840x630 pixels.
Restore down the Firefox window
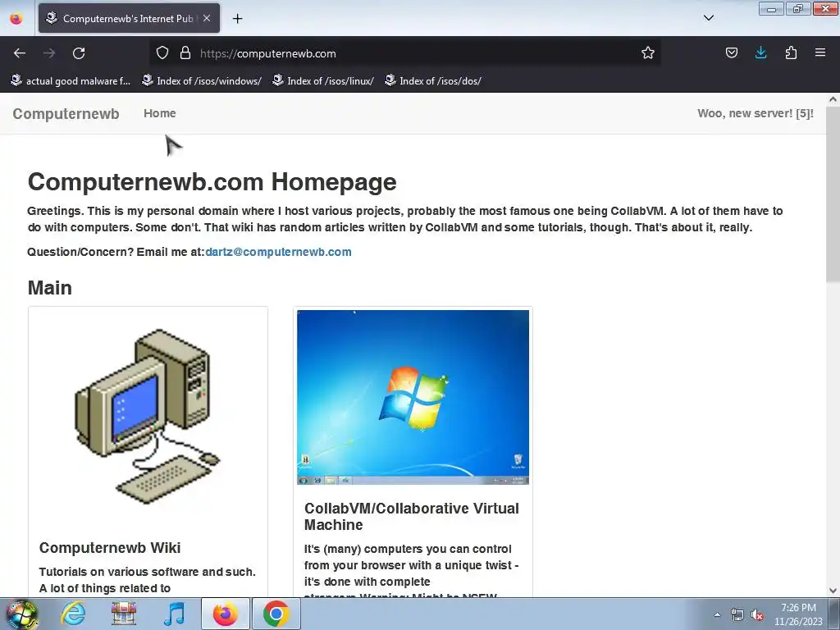(798, 8)
